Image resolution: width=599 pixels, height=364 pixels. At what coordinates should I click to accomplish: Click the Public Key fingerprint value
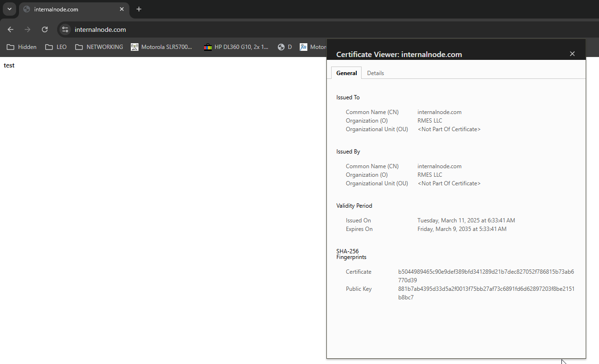[x=486, y=293]
